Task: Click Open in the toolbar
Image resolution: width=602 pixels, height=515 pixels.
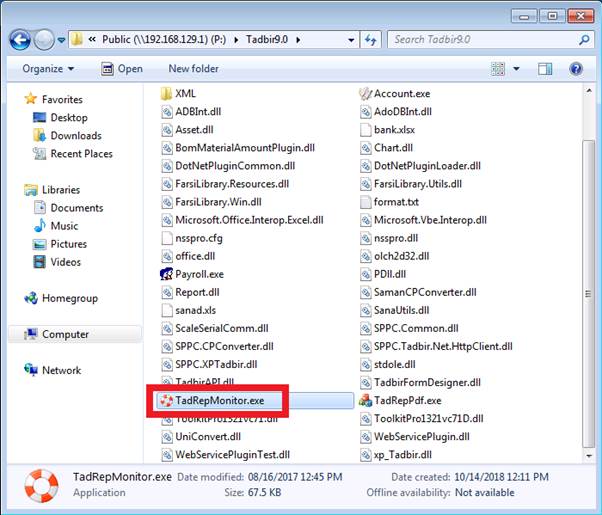Action: click(x=122, y=69)
